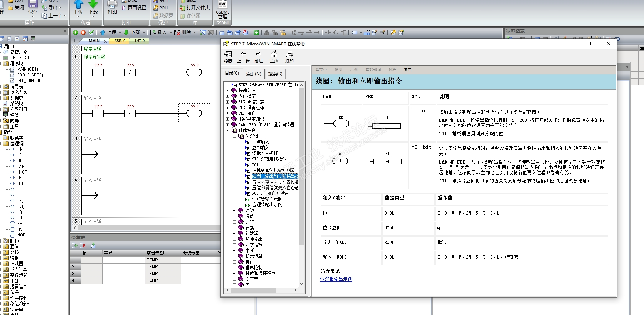Open the 索引(N) tab in help
The height and width of the screenshot is (315, 644).
[x=253, y=74]
